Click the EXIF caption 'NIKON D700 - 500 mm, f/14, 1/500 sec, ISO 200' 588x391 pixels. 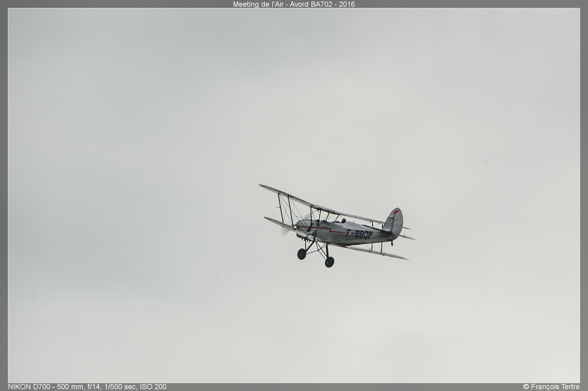[87, 387]
